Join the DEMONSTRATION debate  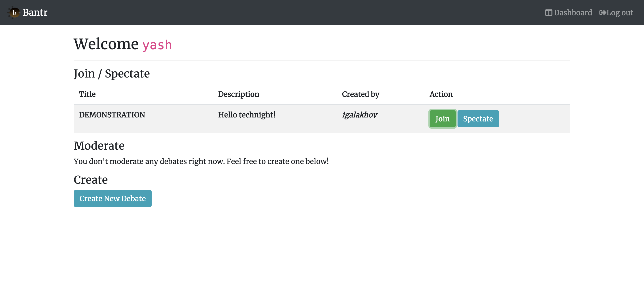442,119
